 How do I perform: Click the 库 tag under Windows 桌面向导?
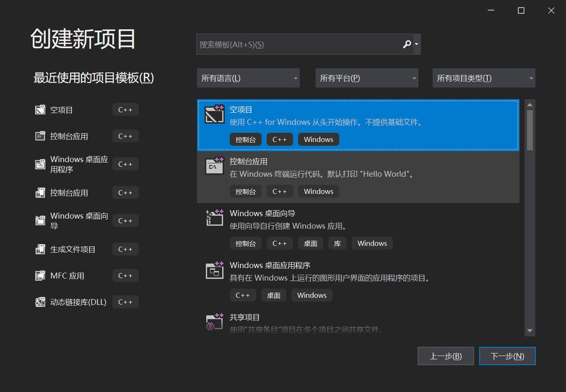pos(338,243)
